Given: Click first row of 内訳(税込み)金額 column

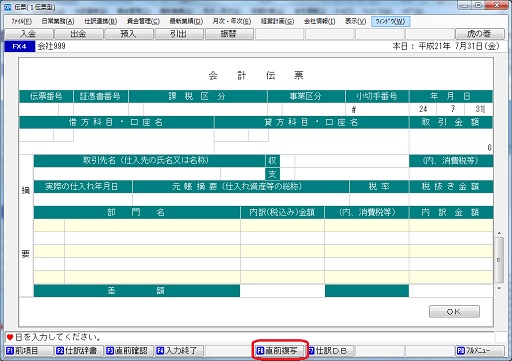Looking at the screenshot, I should [x=282, y=226].
